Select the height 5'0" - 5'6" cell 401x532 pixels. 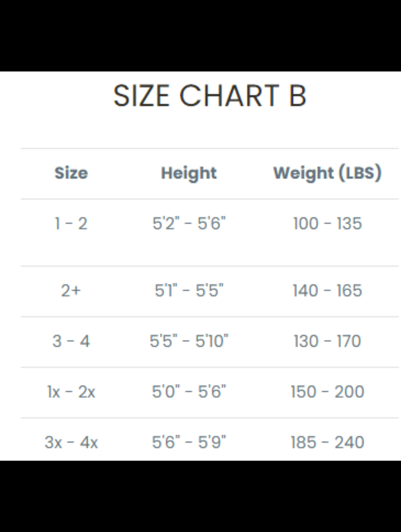(x=189, y=392)
